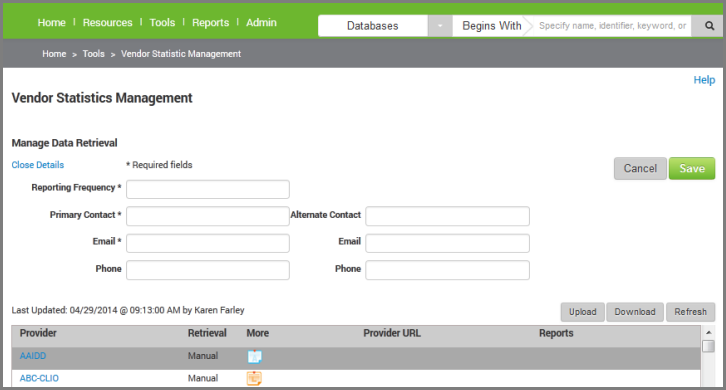Click the Refresh button
Image resolution: width=726 pixels, height=390 pixels.
(690, 312)
